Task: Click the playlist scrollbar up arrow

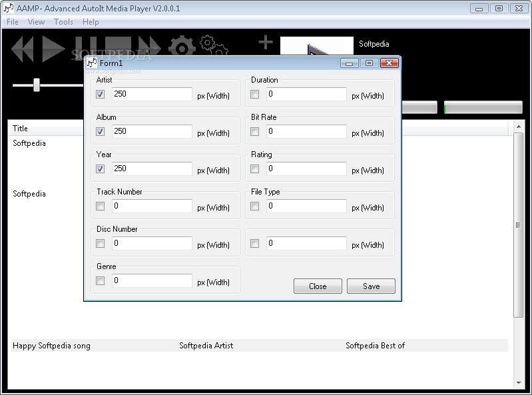Action: (519, 127)
